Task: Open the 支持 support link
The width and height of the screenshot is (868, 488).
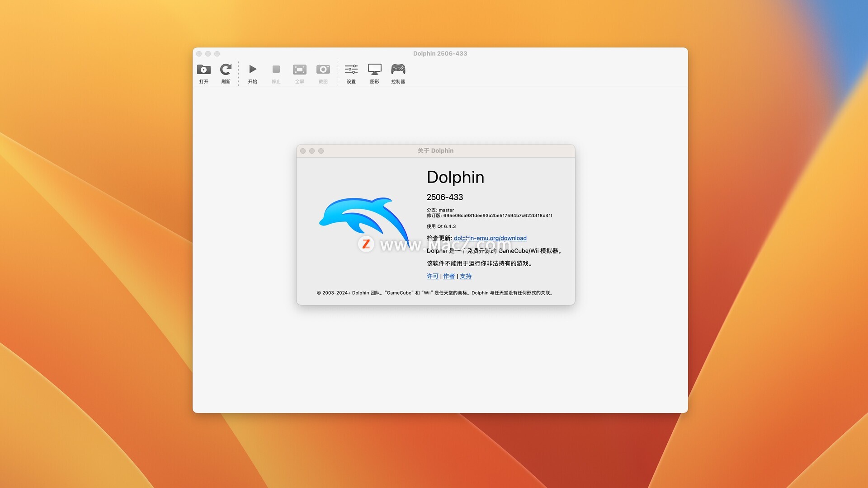Action: pyautogui.click(x=466, y=276)
